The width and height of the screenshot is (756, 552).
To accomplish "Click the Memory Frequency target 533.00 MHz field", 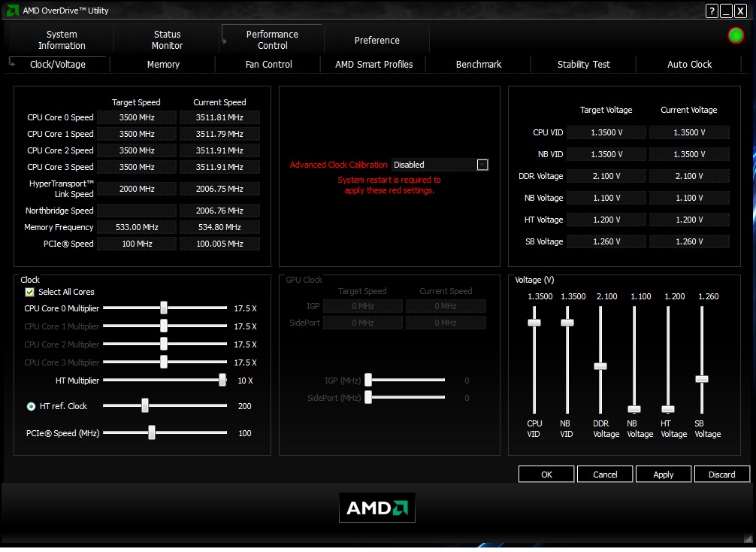I will [x=137, y=227].
